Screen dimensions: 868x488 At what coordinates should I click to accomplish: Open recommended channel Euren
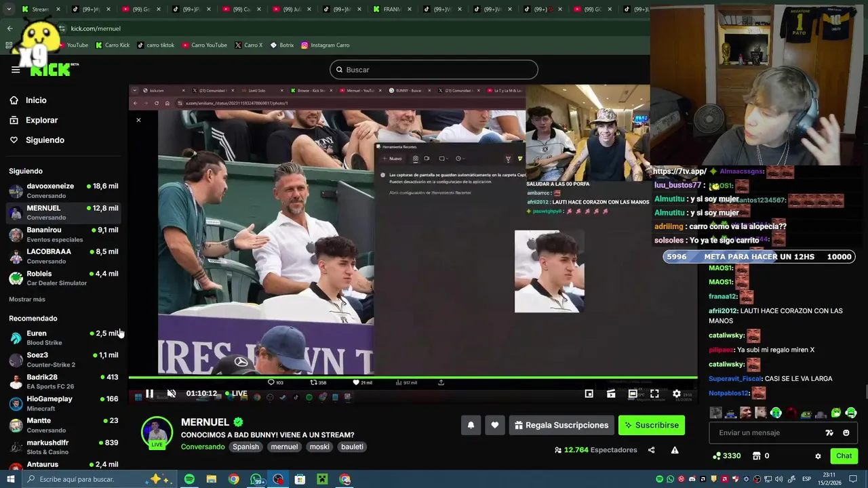point(64,338)
